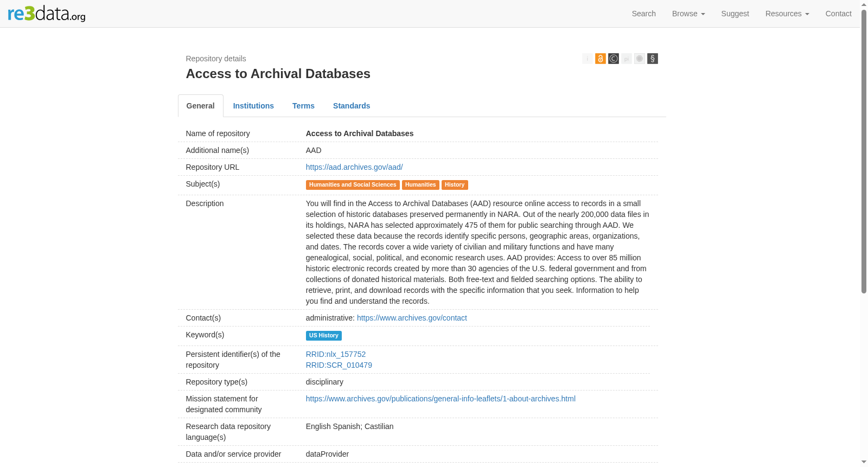Click the 'Repository URL' field label
This screenshot has width=868, height=467.
[x=213, y=167]
